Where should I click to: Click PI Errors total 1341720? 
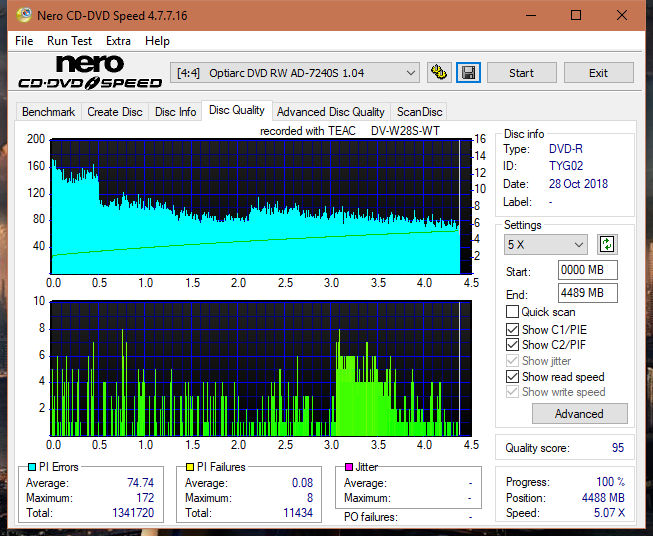tap(133, 513)
